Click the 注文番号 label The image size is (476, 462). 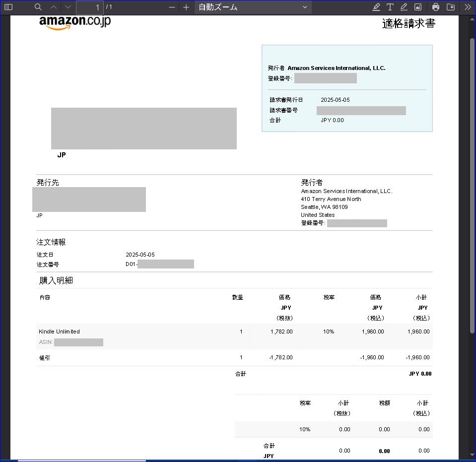point(48,264)
